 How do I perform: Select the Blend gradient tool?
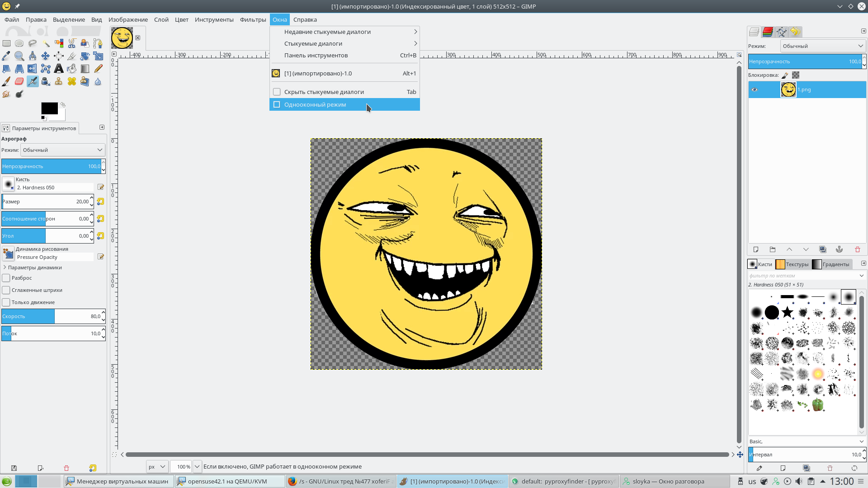click(85, 69)
